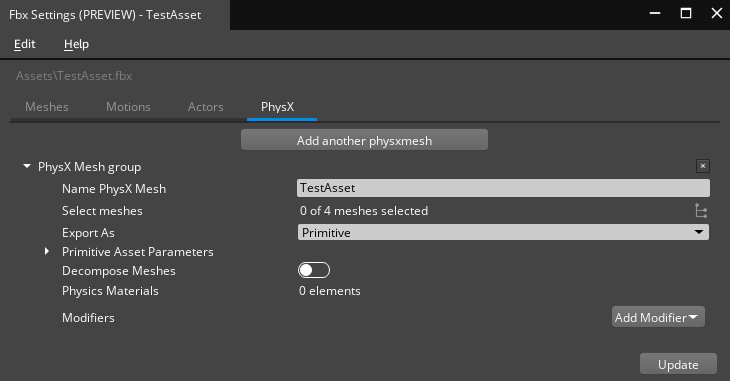The width and height of the screenshot is (730, 381).
Task: Select the PhysX tab
Action: 277,107
